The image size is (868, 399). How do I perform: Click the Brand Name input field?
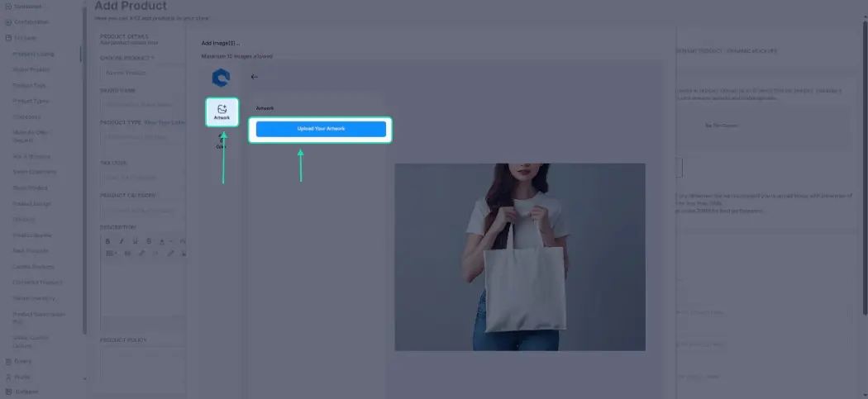[x=143, y=105]
